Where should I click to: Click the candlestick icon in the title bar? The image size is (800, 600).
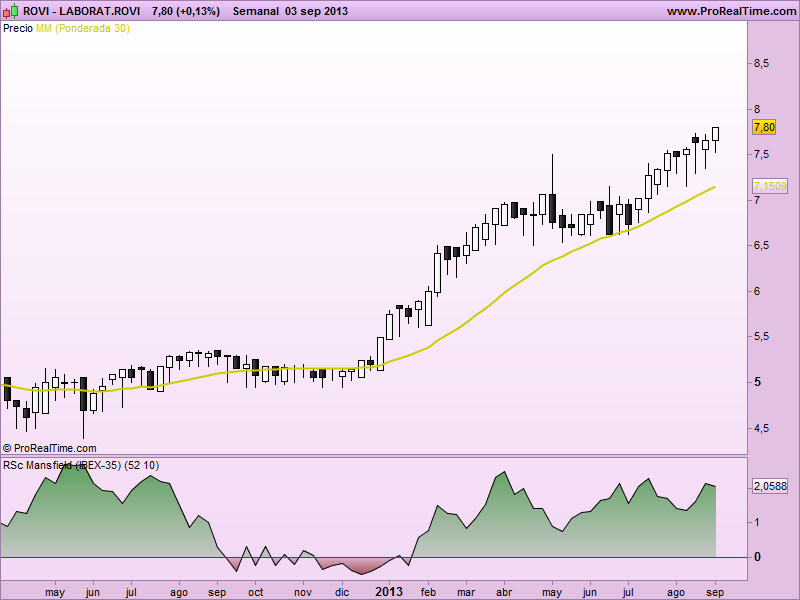pos(10,11)
